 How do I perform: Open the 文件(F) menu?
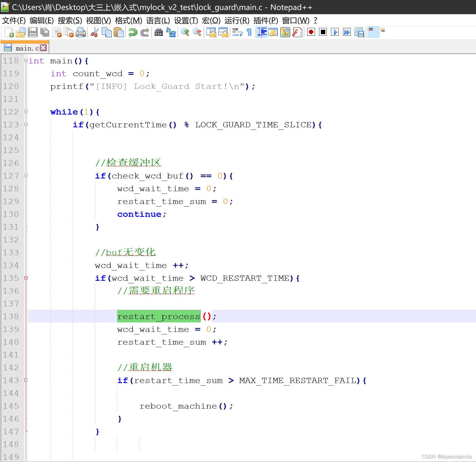(14, 21)
